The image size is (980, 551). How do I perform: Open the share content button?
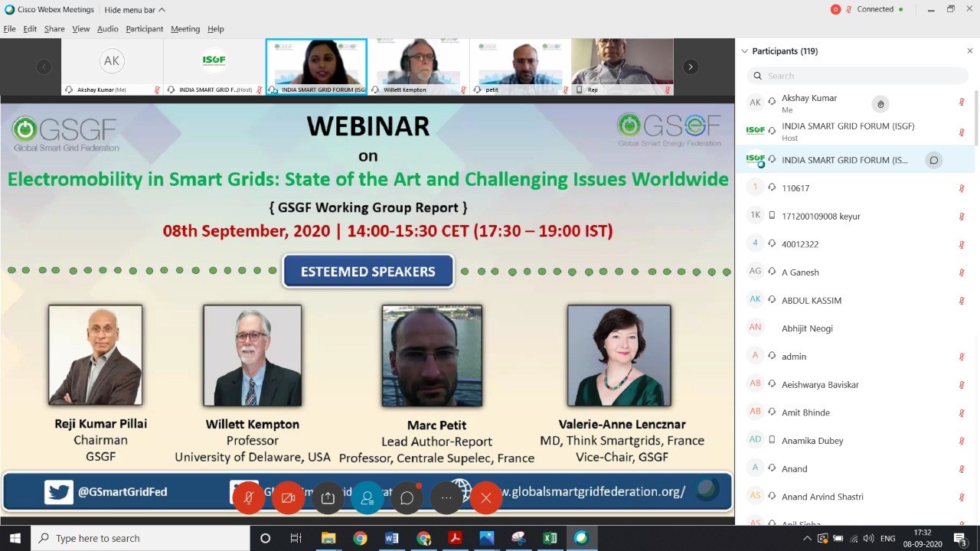[328, 498]
